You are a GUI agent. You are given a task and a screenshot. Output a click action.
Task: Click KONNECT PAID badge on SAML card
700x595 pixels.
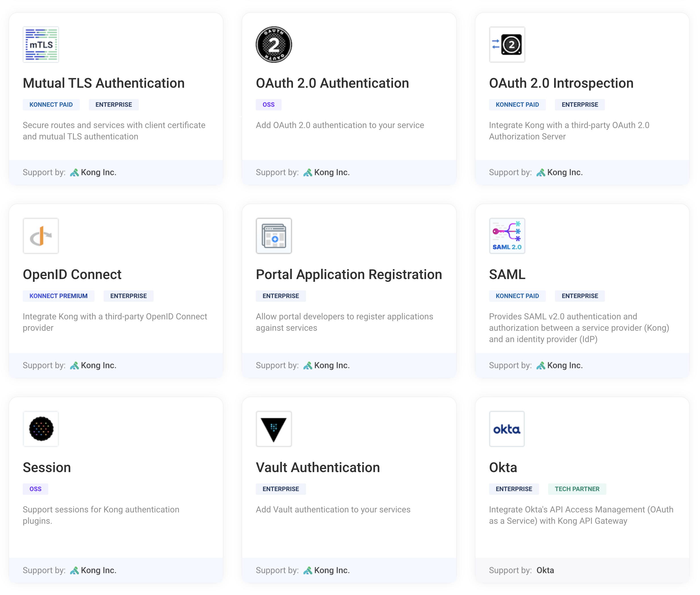[x=517, y=296]
